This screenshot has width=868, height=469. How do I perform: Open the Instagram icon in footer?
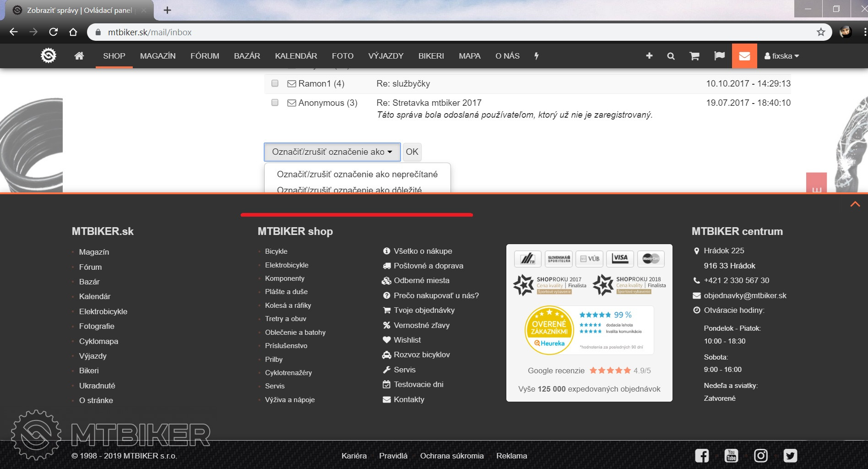tap(760, 455)
